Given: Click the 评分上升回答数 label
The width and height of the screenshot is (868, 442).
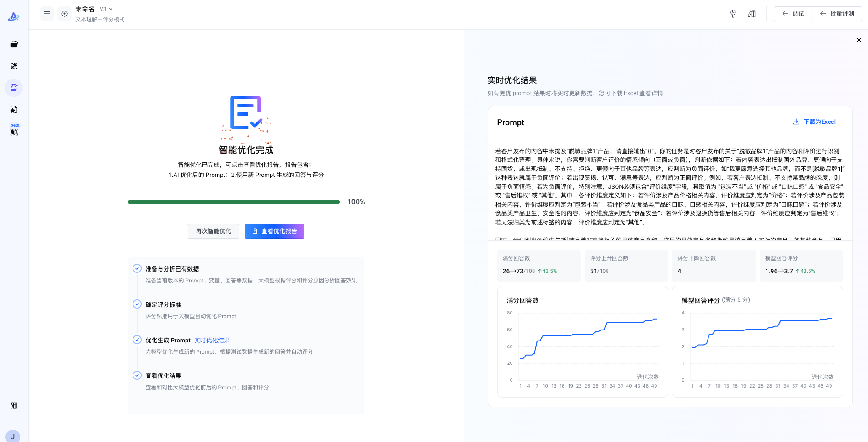Looking at the screenshot, I should (x=609, y=258).
